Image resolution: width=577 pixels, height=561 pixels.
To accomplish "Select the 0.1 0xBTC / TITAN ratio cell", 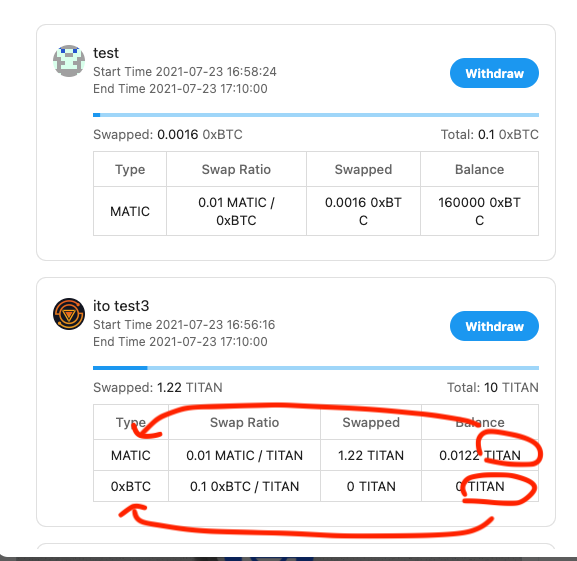I will (x=244, y=486).
